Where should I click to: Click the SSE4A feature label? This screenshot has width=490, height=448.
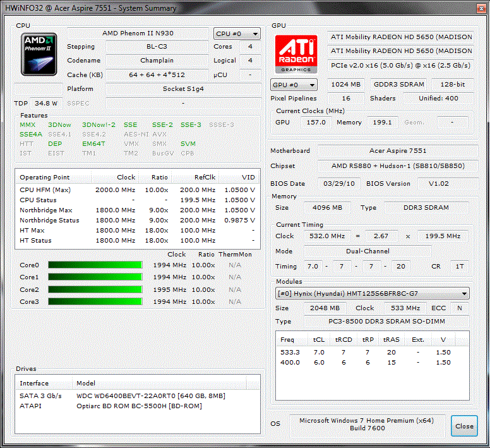pyautogui.click(x=31, y=134)
